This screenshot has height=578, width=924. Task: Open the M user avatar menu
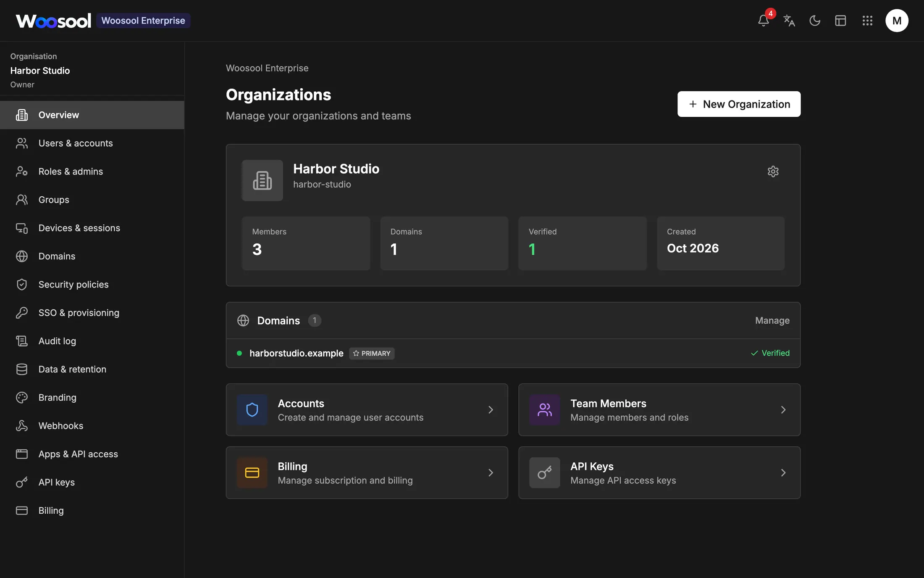tap(897, 21)
